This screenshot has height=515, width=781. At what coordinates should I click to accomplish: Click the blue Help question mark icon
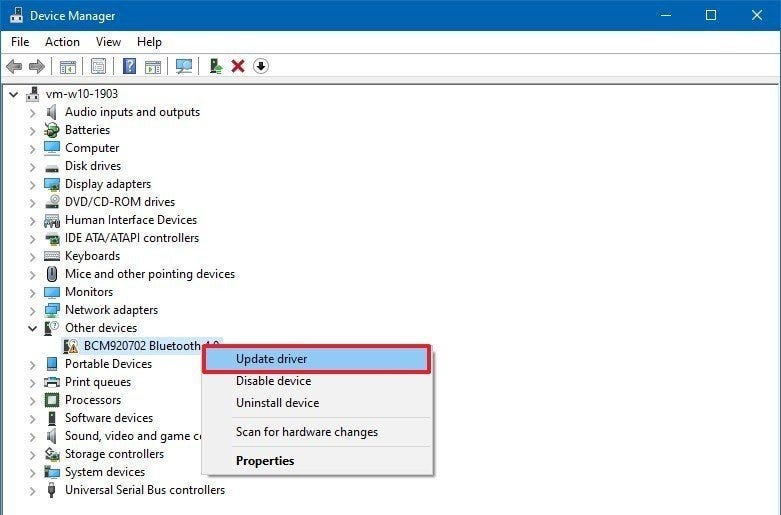click(130, 66)
